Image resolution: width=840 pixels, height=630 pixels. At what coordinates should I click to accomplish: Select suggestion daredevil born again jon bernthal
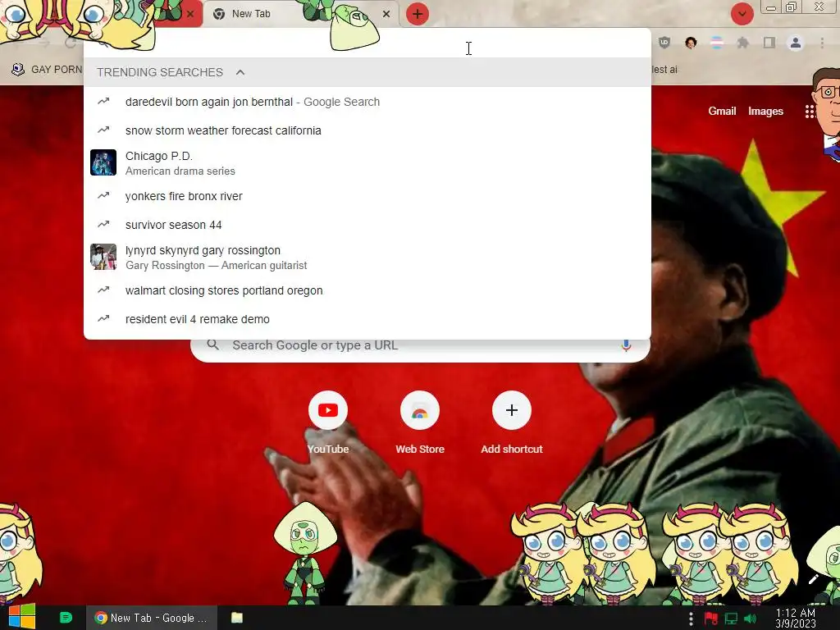tap(367, 102)
